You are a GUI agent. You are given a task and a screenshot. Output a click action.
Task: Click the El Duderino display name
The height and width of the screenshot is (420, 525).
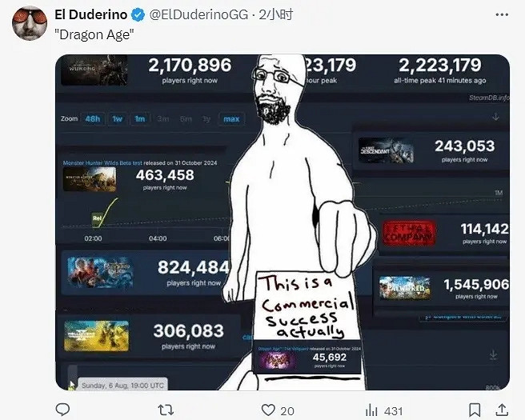coord(90,14)
